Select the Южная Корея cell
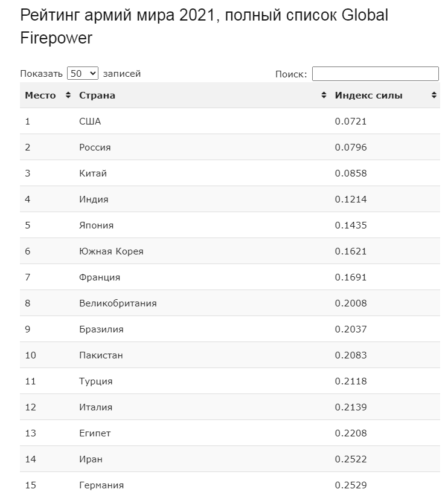This screenshot has height=495, width=448. point(111,251)
